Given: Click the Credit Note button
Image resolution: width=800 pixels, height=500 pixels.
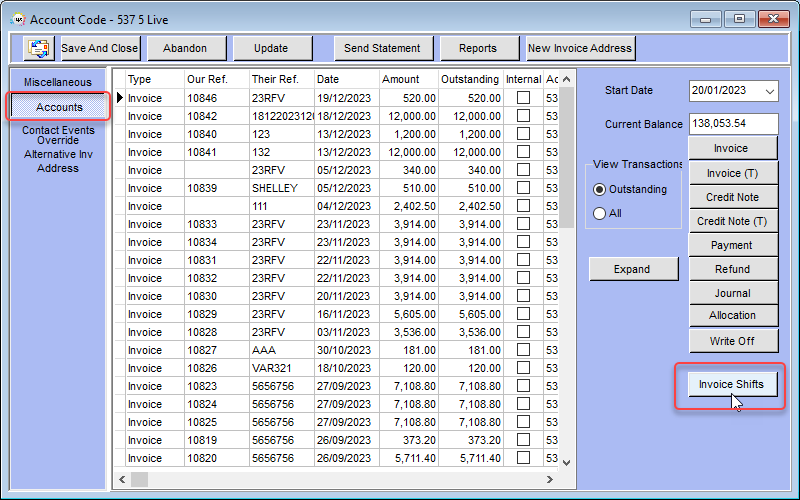Looking at the screenshot, I should [733, 197].
